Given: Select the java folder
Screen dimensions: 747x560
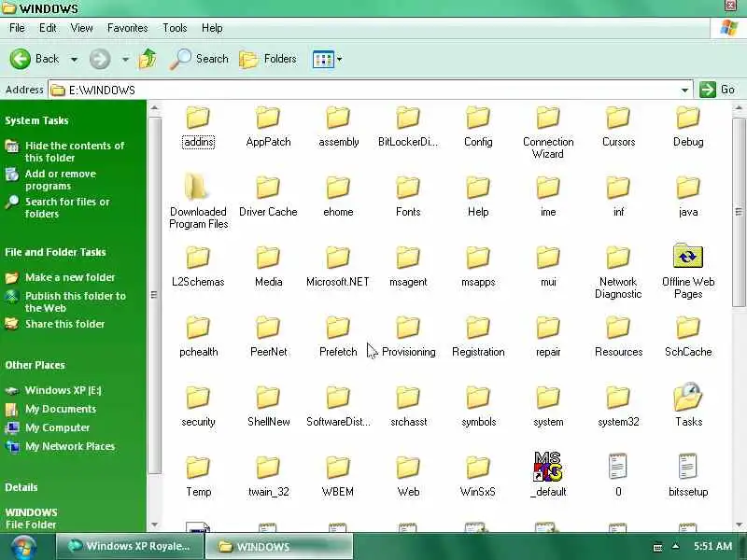Looking at the screenshot, I should click(688, 197).
